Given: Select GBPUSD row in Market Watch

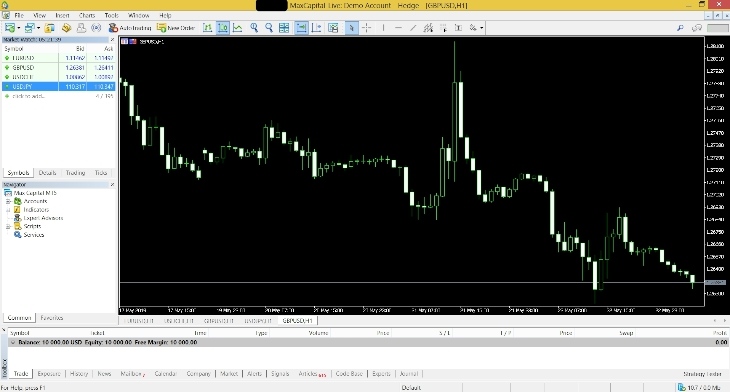Looking at the screenshot, I should tap(58, 68).
